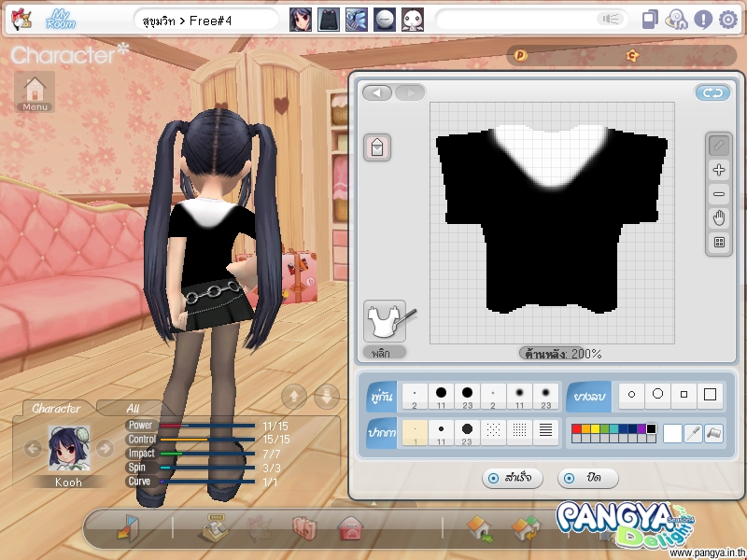The image size is (747, 560).
Task: Select the paint bucket tool near palette
Action: (x=713, y=433)
